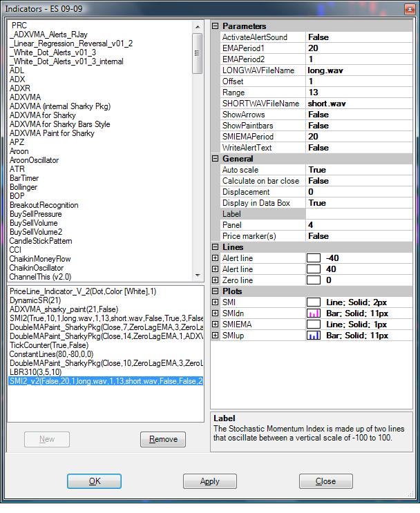Viewport: 420px width, 513px height.
Task: Click the SMIEMA plot color swatch
Action: tap(314, 325)
